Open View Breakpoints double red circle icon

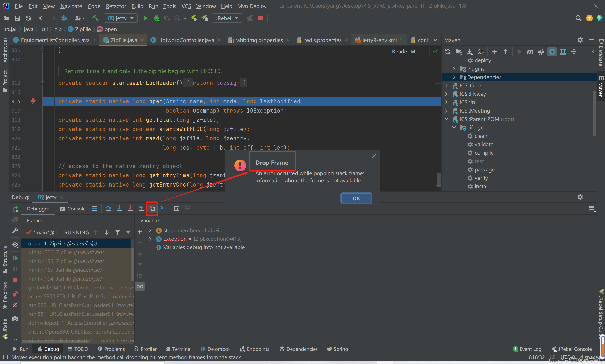pos(15,294)
